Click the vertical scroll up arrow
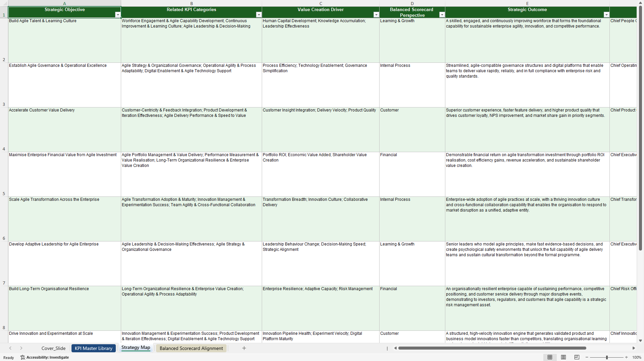The image size is (644, 361). (640, 3)
